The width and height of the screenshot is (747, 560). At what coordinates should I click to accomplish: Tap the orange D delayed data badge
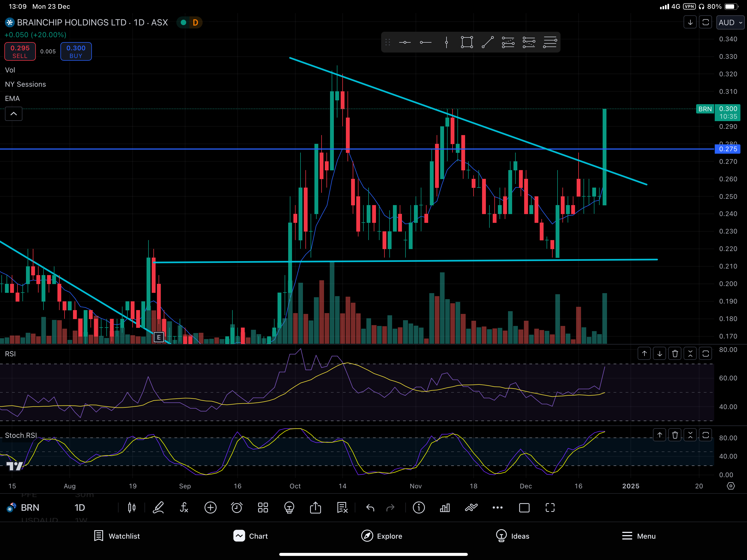pos(195,23)
